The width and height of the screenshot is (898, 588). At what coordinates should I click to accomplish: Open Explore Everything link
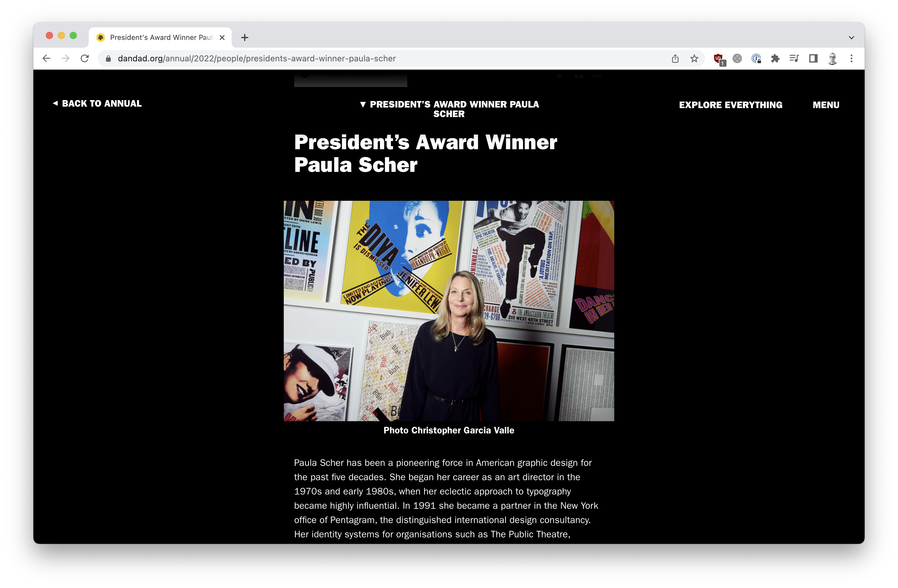point(730,105)
